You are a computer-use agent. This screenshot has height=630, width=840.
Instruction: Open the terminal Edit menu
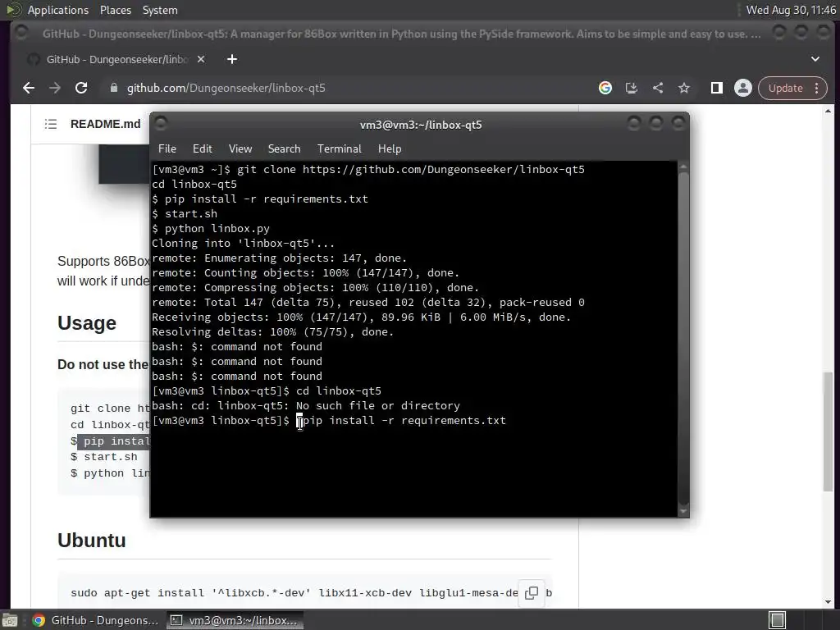[202, 149]
